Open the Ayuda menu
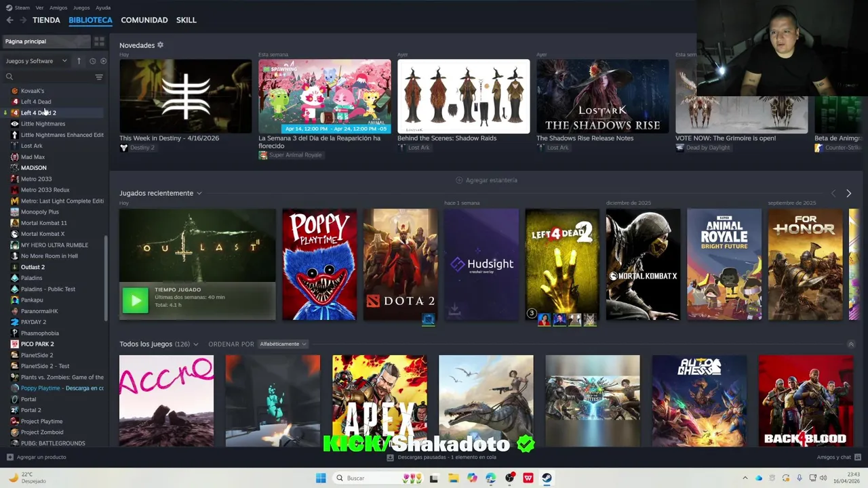This screenshot has height=488, width=868. tap(103, 7)
